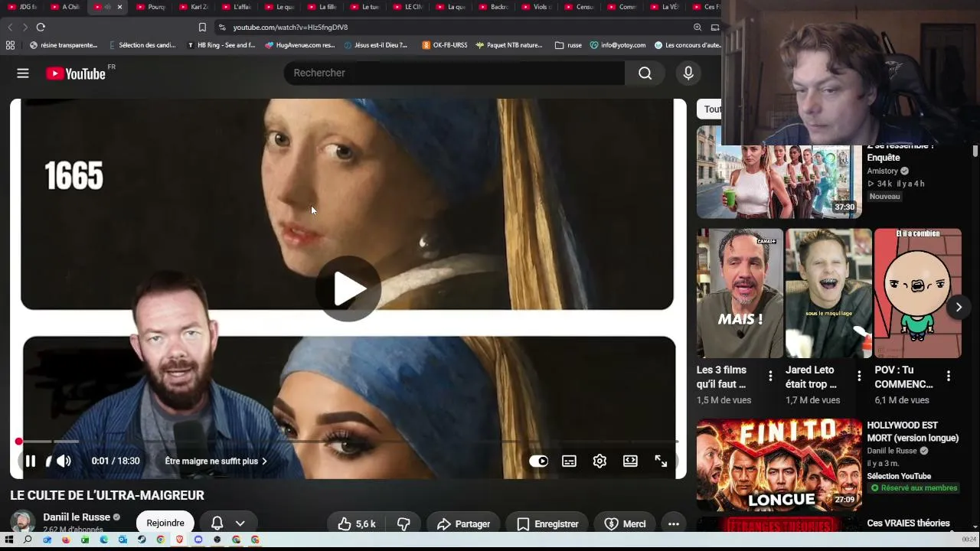Switch to the 'JDG' browser tab
This screenshot has width=980, height=551.
[x=23, y=7]
